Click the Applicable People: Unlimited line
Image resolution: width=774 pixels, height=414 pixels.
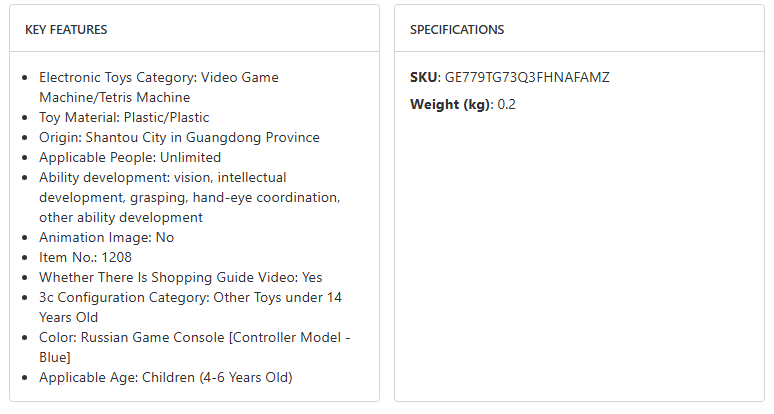click(130, 157)
